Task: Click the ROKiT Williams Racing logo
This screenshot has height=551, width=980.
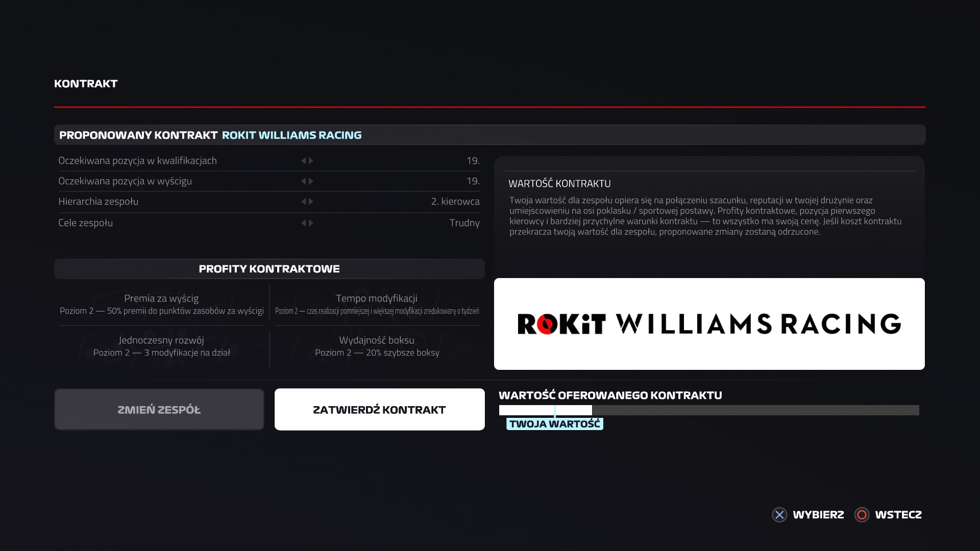Action: pyautogui.click(x=709, y=324)
